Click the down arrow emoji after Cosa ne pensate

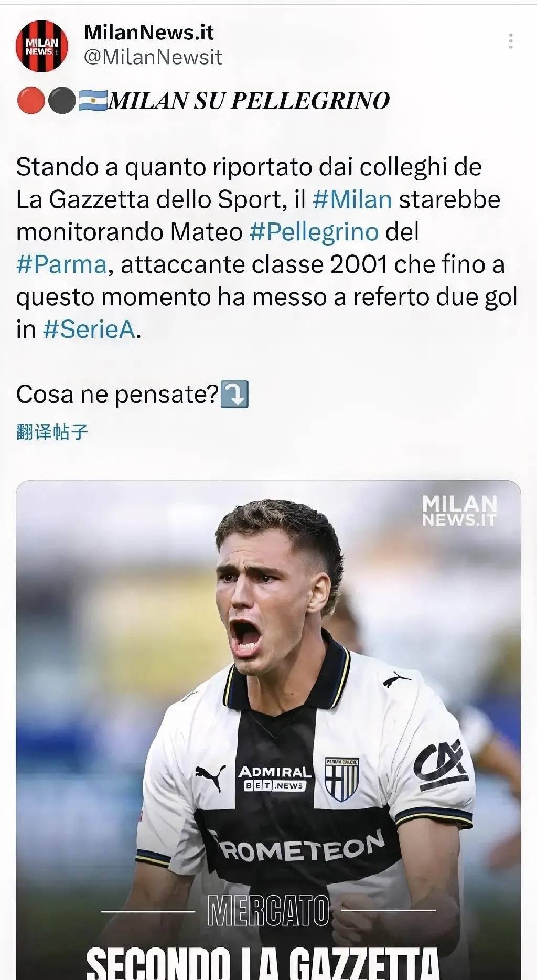click(x=234, y=395)
